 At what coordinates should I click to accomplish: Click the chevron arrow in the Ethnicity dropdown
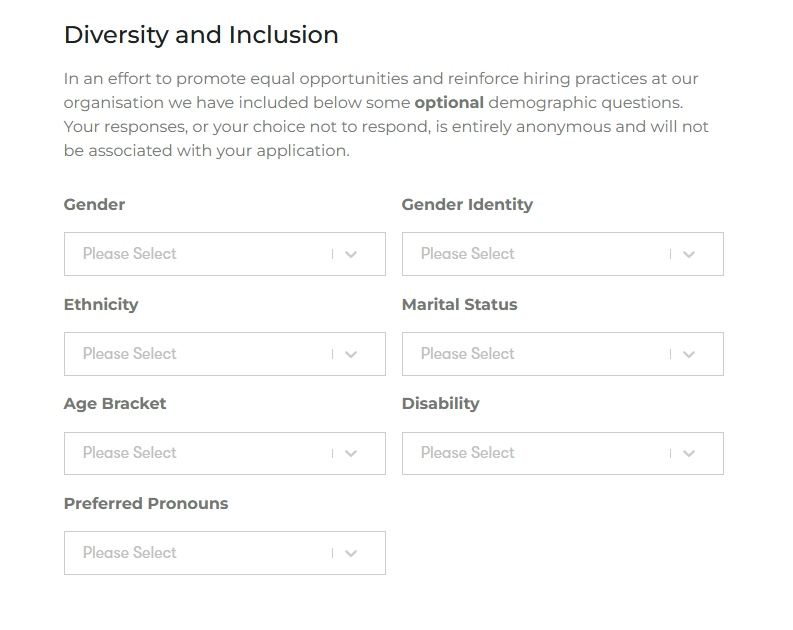click(351, 354)
